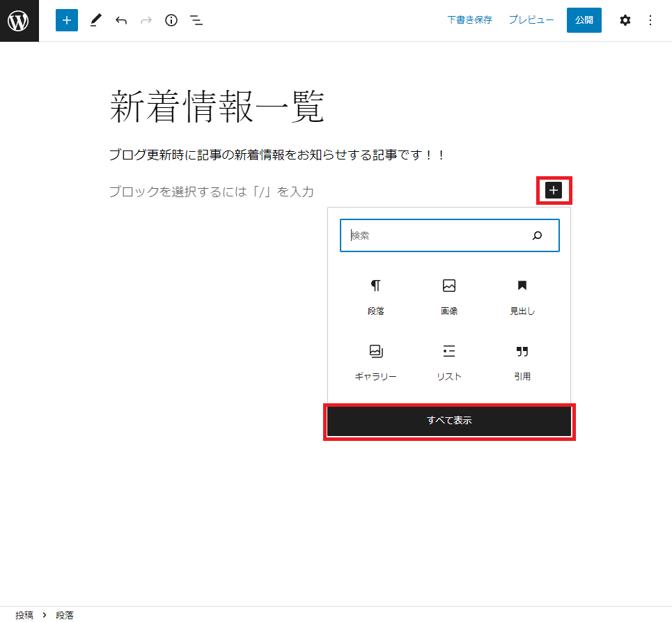
Task: Click the paragraph starting ブログ更新時に
Action: point(277,155)
